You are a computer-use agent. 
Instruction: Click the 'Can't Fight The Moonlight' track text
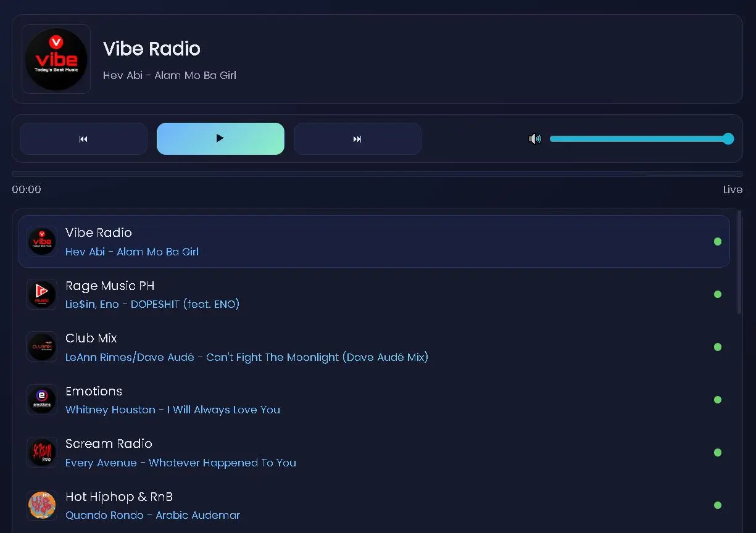(247, 357)
